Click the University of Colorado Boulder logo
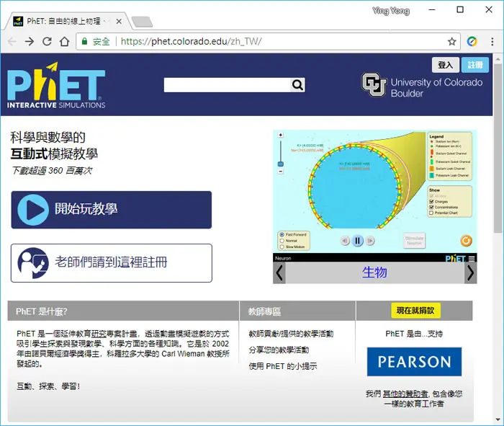504x426 pixels. (422, 85)
